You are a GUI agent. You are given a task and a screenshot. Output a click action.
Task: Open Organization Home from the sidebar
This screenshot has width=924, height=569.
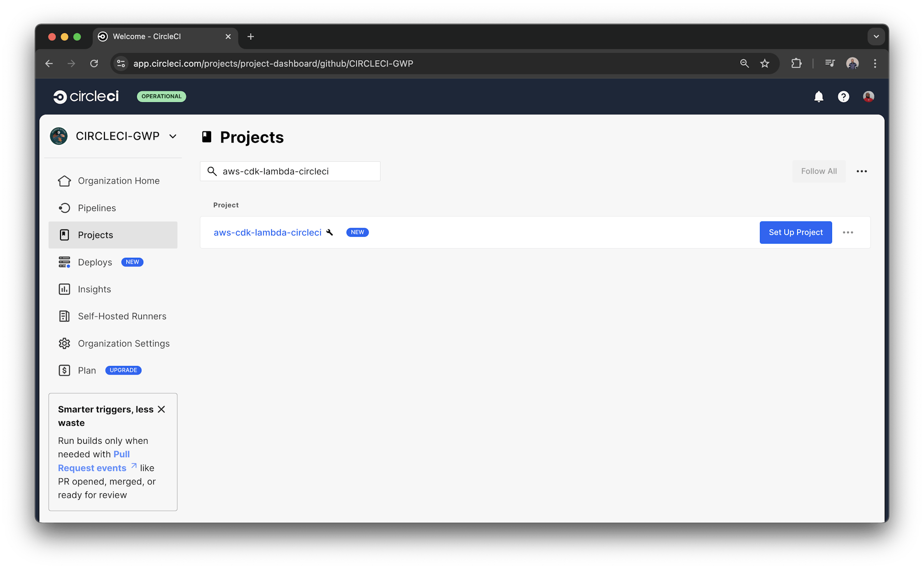118,180
